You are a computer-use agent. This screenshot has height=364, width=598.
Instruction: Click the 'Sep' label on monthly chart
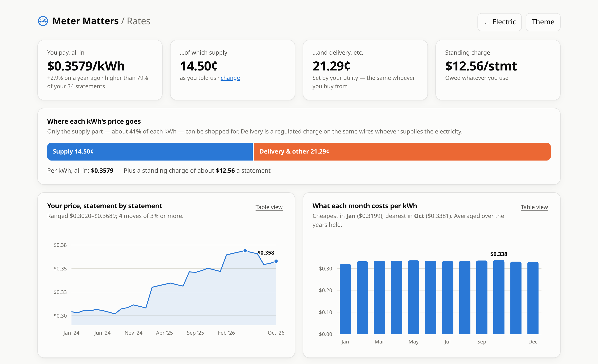pos(481,342)
